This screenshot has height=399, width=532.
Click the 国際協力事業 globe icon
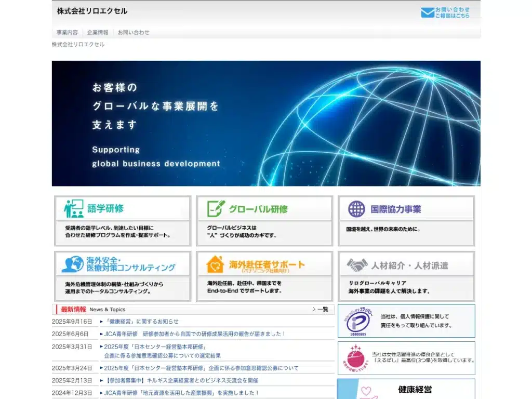356,209
